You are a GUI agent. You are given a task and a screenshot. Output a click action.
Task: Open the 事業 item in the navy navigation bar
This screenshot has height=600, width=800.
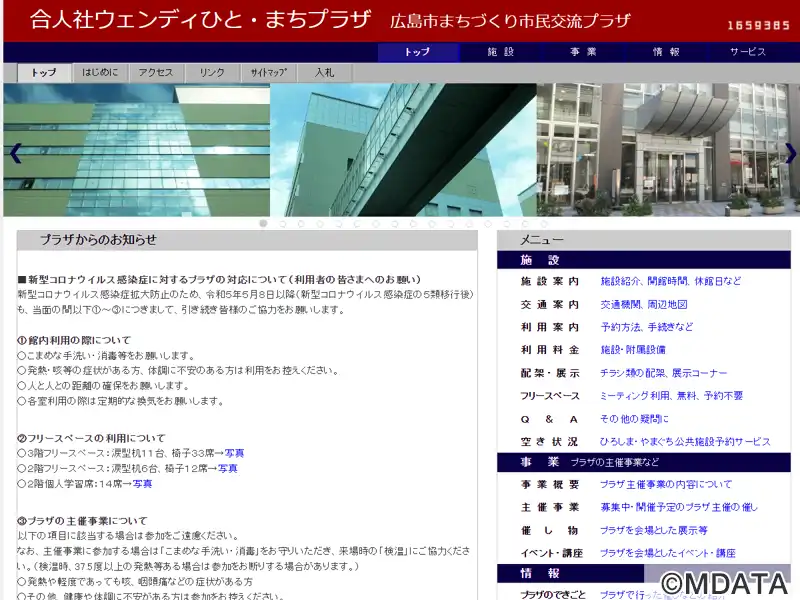(x=584, y=52)
